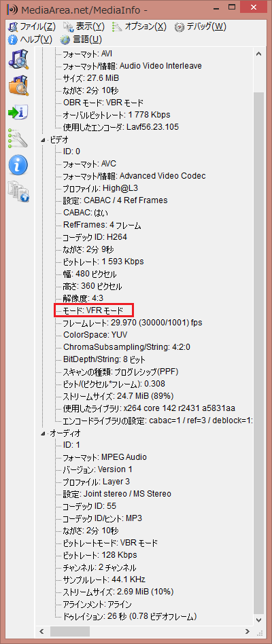The height and width of the screenshot is (644, 272).
Task: Open the View (表示) menu
Action: tap(90, 26)
